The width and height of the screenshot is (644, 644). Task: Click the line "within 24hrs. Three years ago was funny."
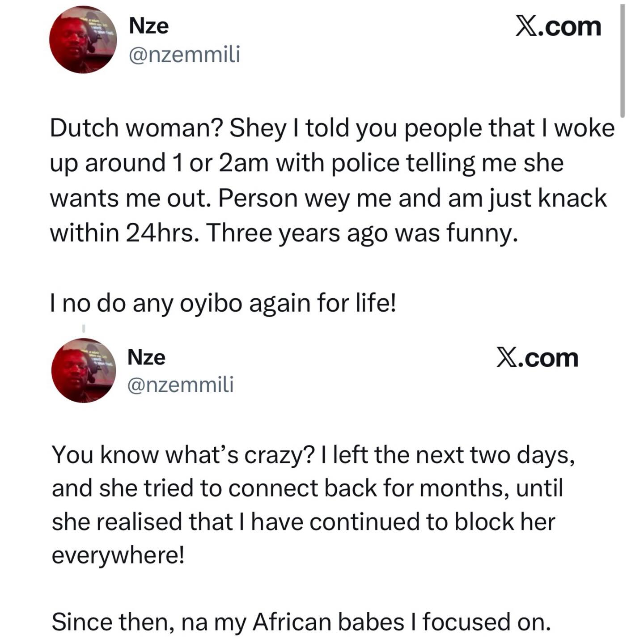pyautogui.click(x=284, y=233)
